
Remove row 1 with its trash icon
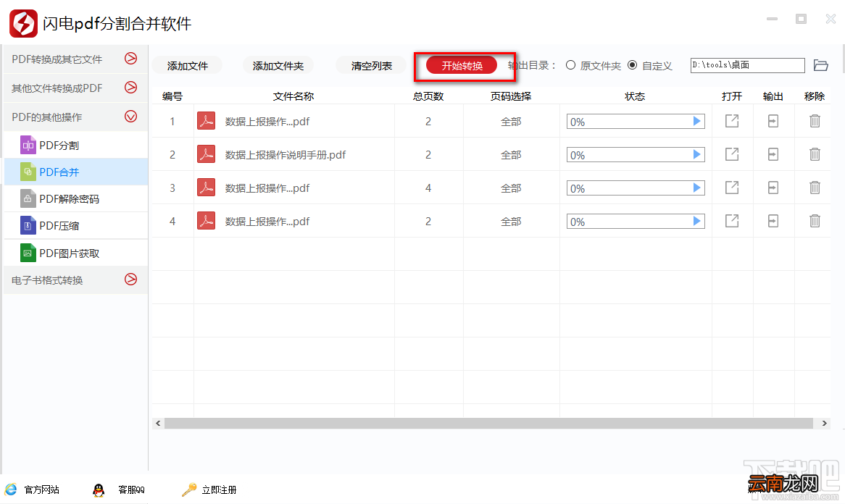point(815,121)
